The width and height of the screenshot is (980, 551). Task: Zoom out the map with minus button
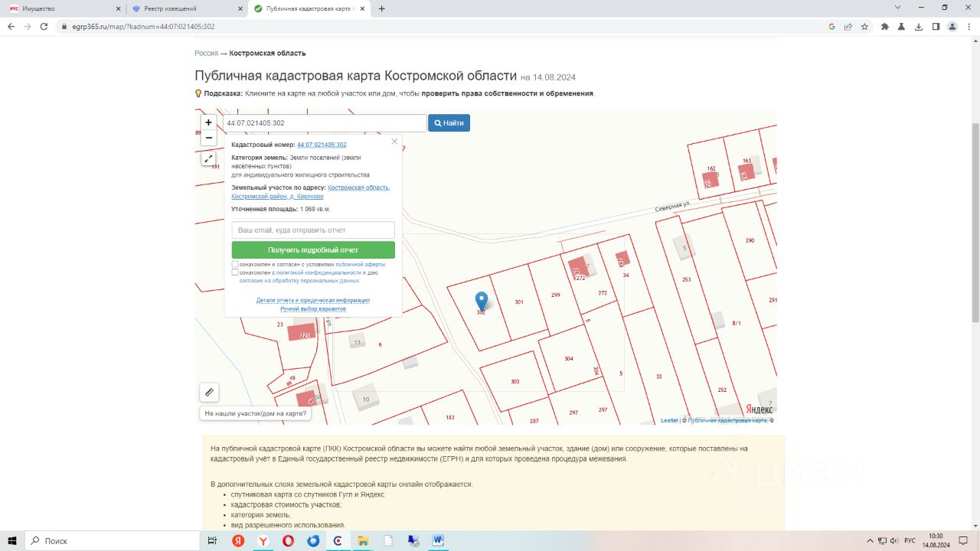click(x=208, y=138)
